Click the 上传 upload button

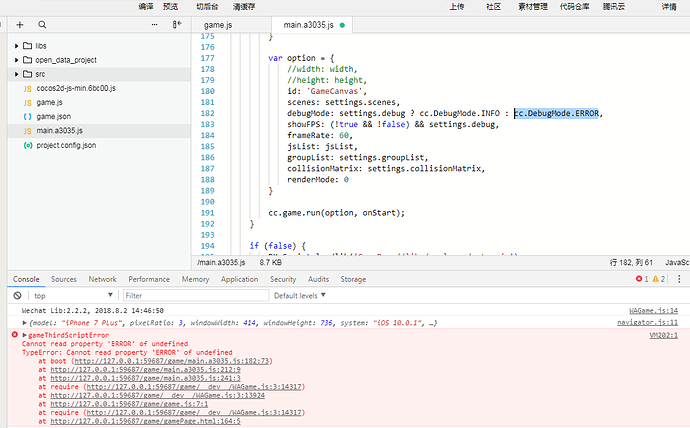point(457,7)
